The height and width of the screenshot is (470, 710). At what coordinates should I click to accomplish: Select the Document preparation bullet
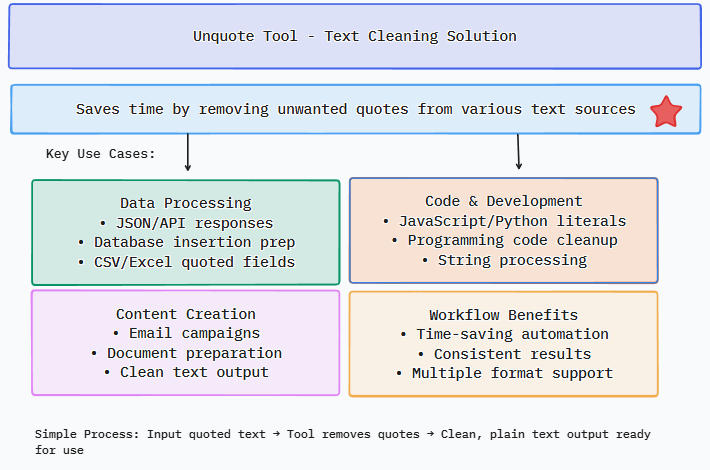186,353
